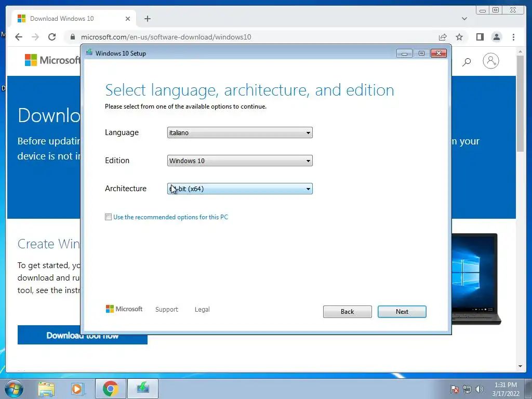This screenshot has height=399, width=532.
Task: Select the Windows 10 Setup taskbar button
Action: [x=143, y=389]
